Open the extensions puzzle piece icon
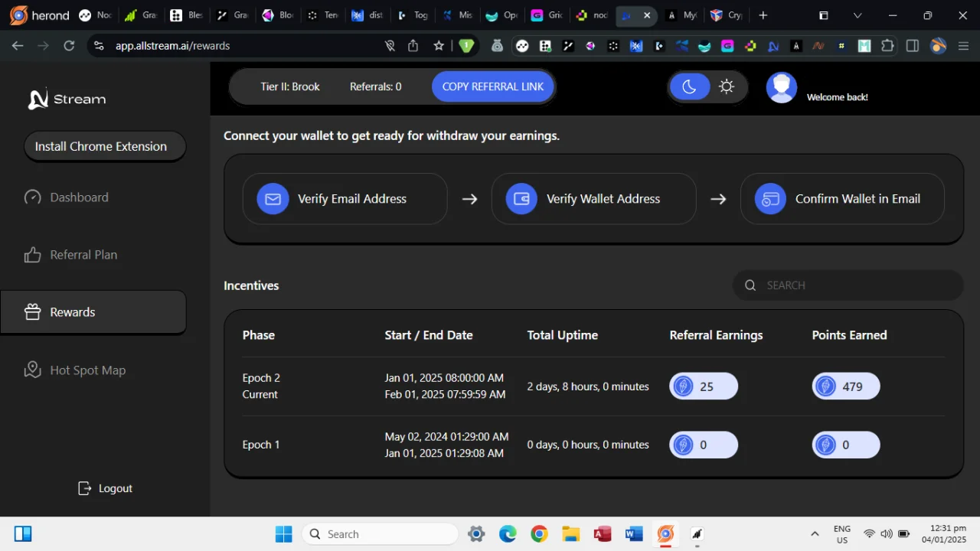 pyautogui.click(x=887, y=46)
